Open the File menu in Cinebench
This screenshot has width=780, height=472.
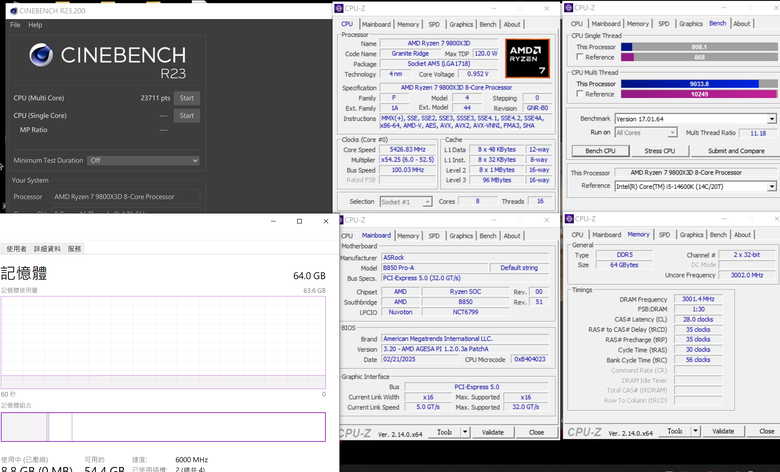(x=15, y=25)
